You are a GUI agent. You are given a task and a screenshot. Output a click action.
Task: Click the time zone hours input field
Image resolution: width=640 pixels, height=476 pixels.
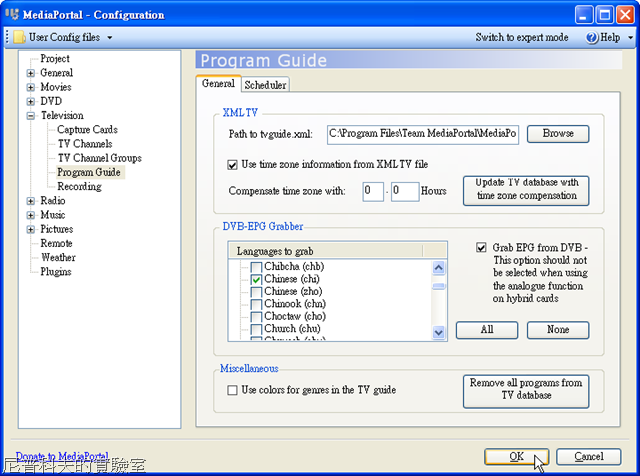(373, 191)
